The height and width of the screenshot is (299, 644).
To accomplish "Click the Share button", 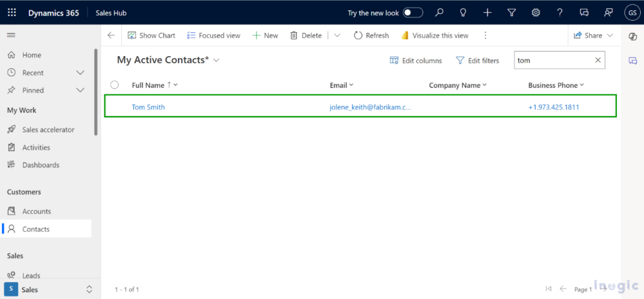I will 588,35.
